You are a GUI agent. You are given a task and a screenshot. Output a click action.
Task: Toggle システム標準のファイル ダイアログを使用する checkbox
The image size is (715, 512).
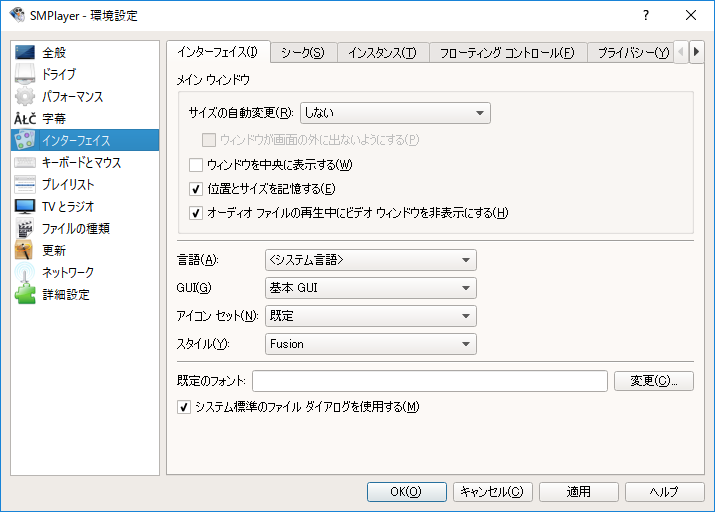coord(184,407)
